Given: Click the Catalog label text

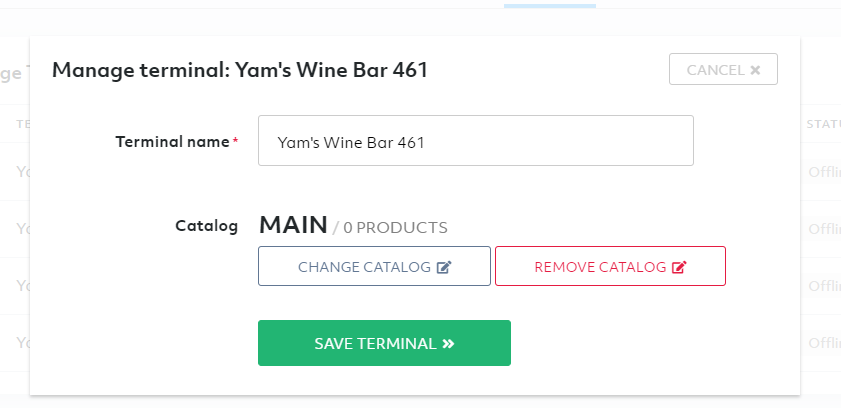Looking at the screenshot, I should 206,226.
